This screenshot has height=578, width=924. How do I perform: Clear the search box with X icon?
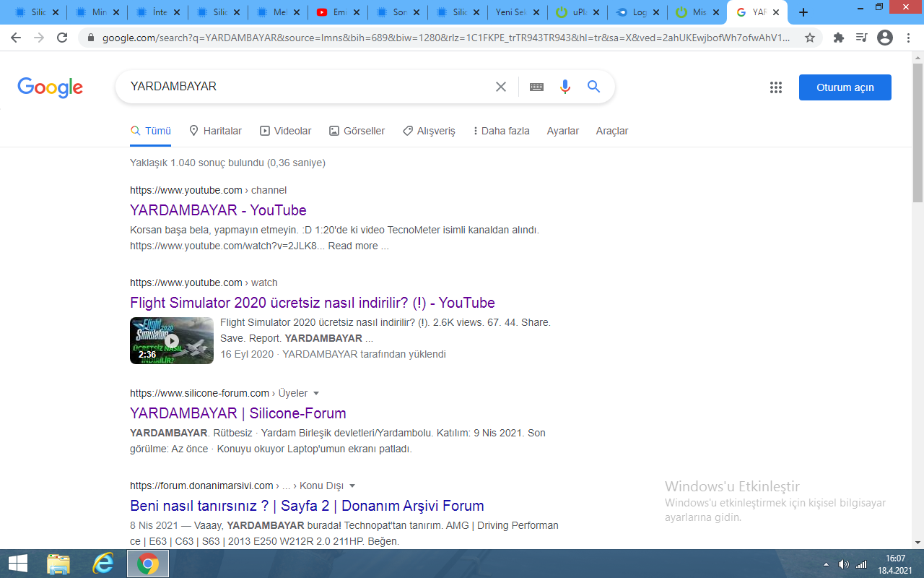[x=501, y=87]
